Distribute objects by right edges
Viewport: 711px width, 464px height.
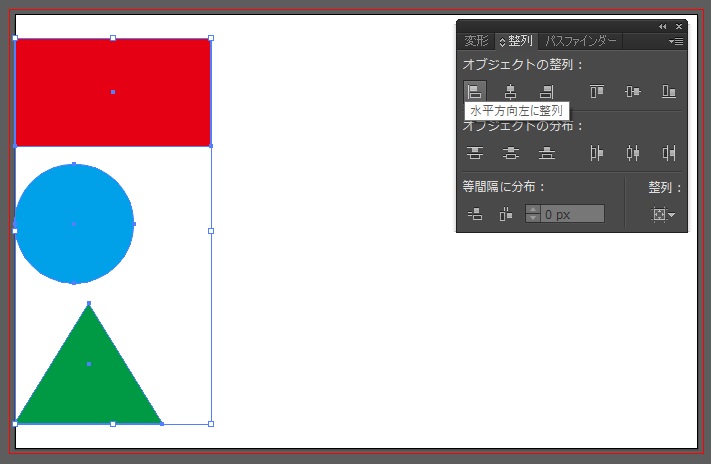(668, 153)
